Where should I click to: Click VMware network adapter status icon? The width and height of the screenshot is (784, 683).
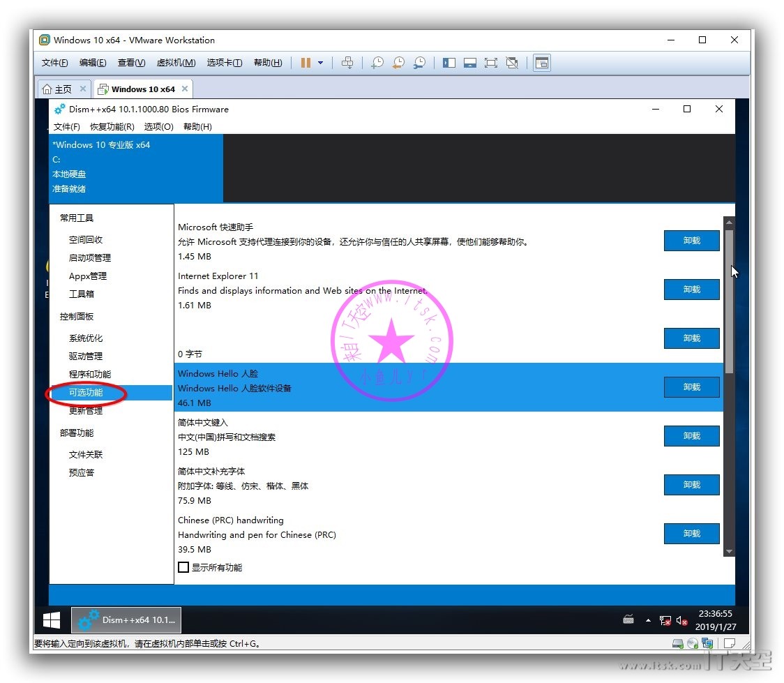coord(707,643)
